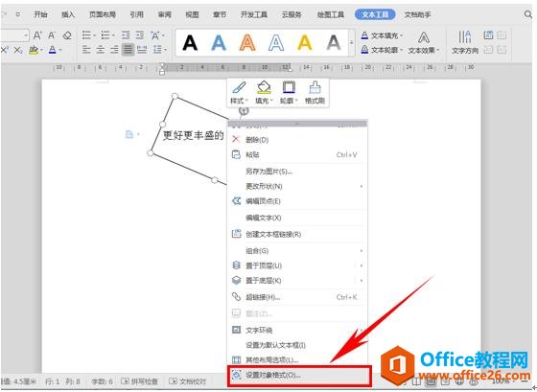
Task: Toggle justify alignment
Action: coord(128,50)
